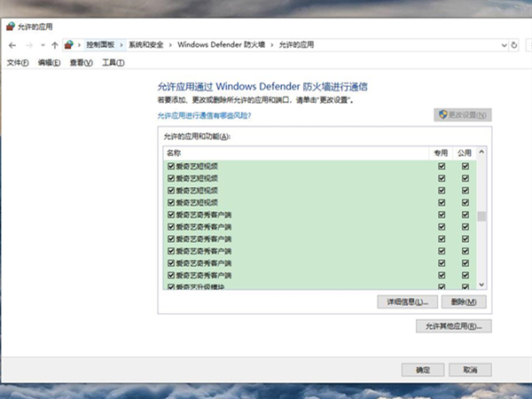Uncheck 公用 box for the first 爱奇艺奇秀客户端 row
The width and height of the screenshot is (532, 399).
point(465,215)
